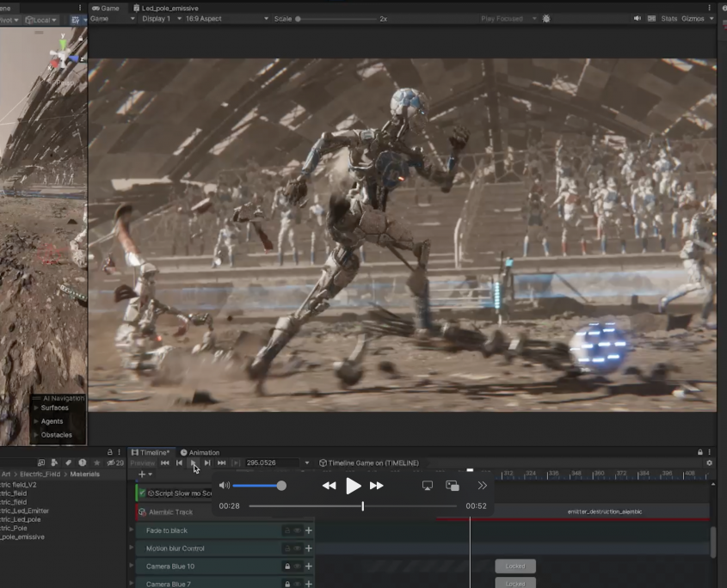This screenshot has width=727, height=588.
Task: Mute audio in the Game view toolbar
Action: pyautogui.click(x=638, y=18)
